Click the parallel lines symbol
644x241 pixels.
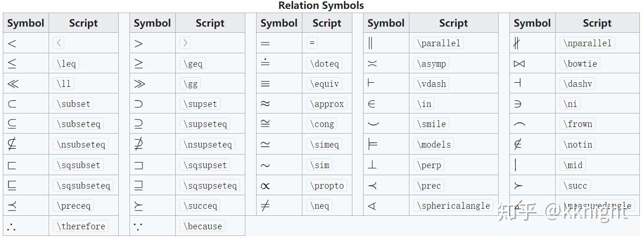tap(371, 43)
